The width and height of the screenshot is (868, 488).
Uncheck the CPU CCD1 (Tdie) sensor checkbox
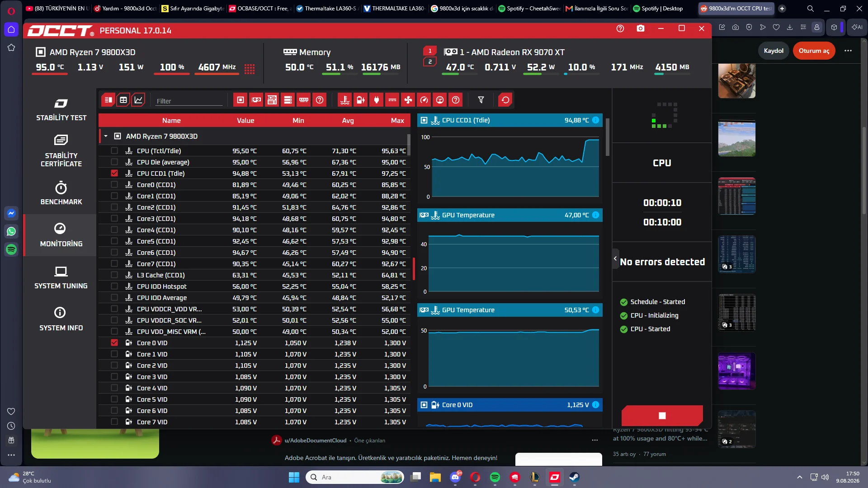click(114, 173)
